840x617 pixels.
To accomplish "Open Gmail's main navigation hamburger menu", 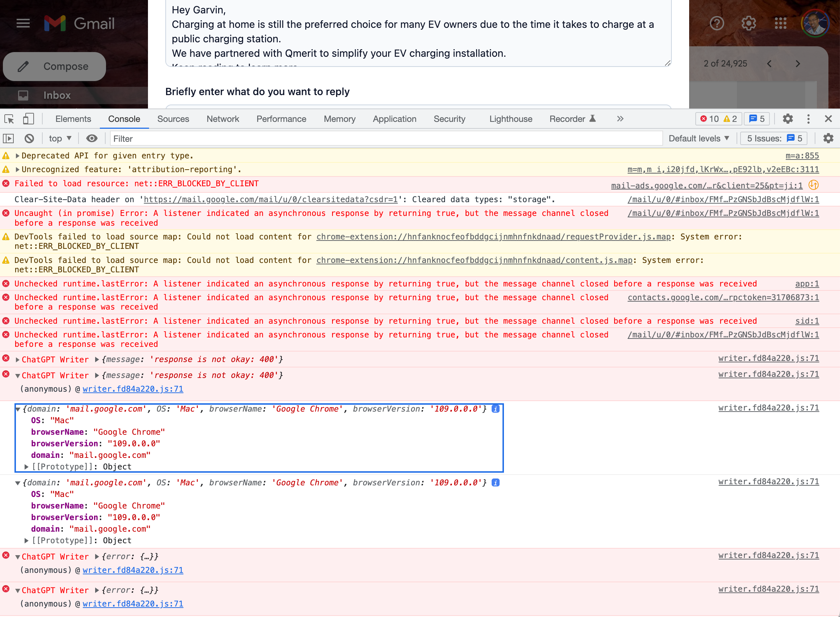I will tap(23, 23).
